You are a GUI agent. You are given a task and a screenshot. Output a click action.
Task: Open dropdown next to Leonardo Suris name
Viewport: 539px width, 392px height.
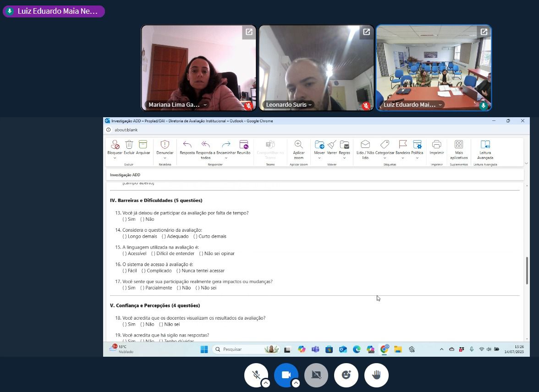click(x=310, y=105)
